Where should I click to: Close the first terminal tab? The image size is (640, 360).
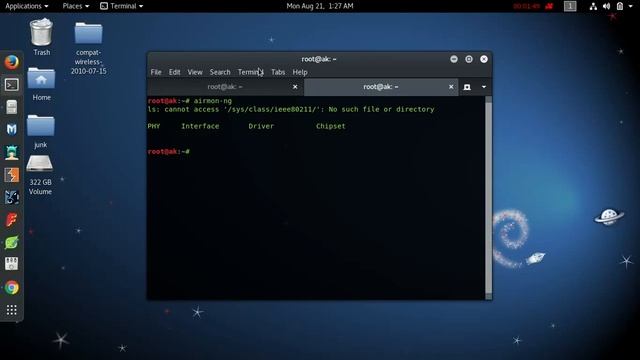[295, 87]
